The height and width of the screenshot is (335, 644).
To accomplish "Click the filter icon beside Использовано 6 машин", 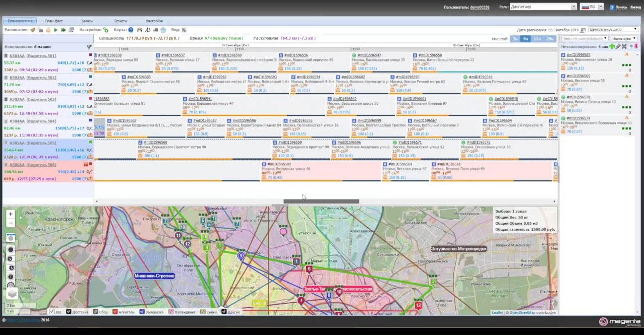I will [x=89, y=47].
